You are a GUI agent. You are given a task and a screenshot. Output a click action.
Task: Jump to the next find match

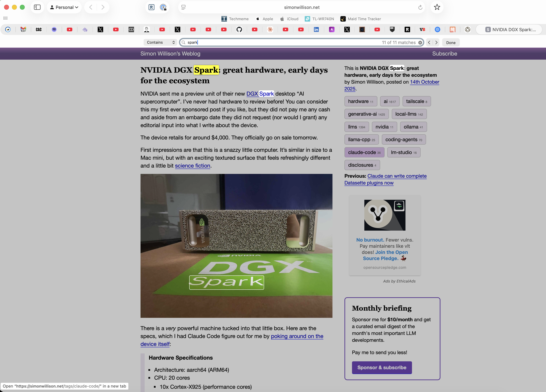[x=436, y=42]
